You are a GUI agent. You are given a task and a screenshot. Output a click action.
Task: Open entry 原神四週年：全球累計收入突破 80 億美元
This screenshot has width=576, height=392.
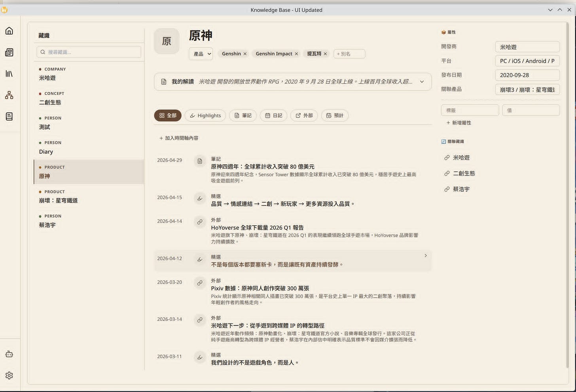pyautogui.click(x=263, y=167)
